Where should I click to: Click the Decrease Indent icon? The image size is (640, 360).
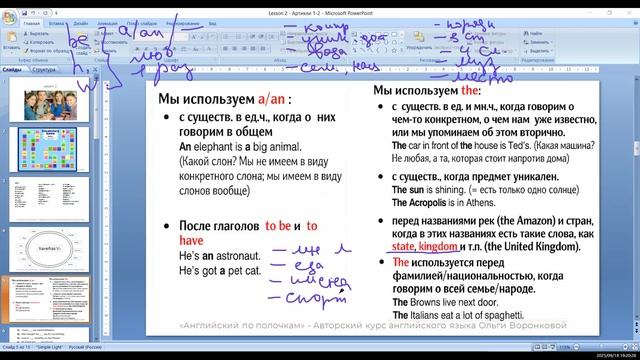pos(252,37)
